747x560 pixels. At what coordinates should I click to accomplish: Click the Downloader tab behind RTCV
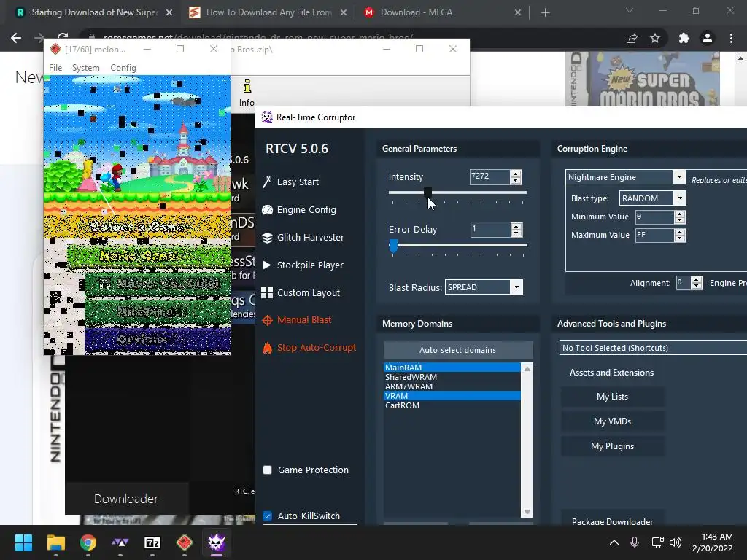pyautogui.click(x=126, y=499)
